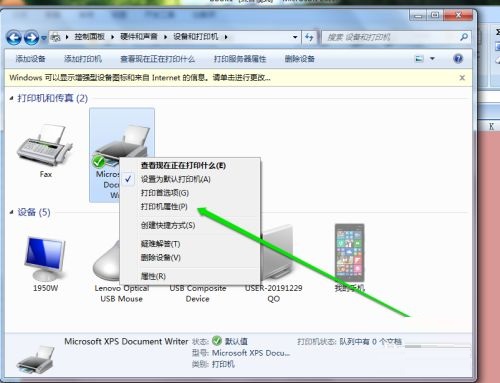Open 打印服务器属性 from toolbar
Viewport: 500px width, 383px height.
240,59
